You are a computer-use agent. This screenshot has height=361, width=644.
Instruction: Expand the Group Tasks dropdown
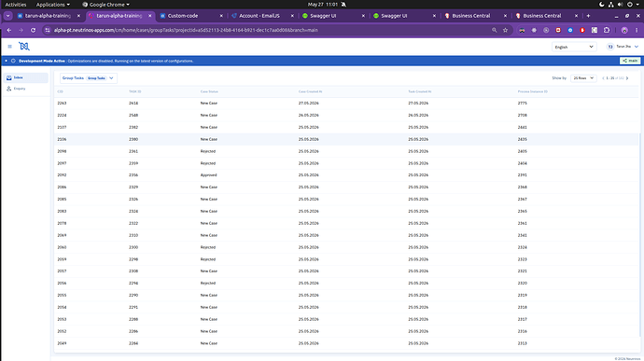coord(89,78)
